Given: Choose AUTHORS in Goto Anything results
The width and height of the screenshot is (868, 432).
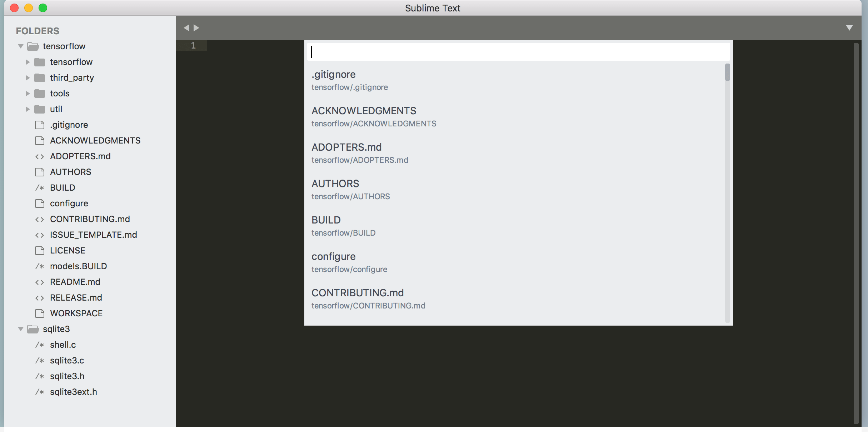Looking at the screenshot, I should pos(514,190).
